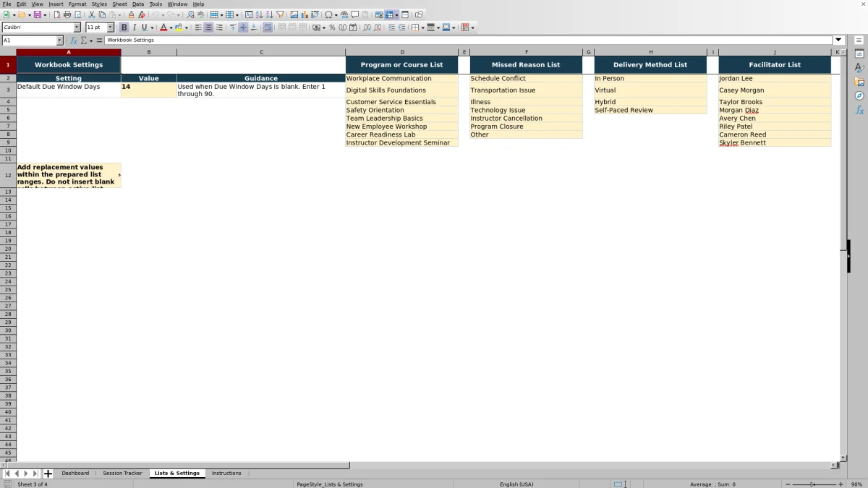Open Find & Replace binoculars icon

tap(190, 14)
